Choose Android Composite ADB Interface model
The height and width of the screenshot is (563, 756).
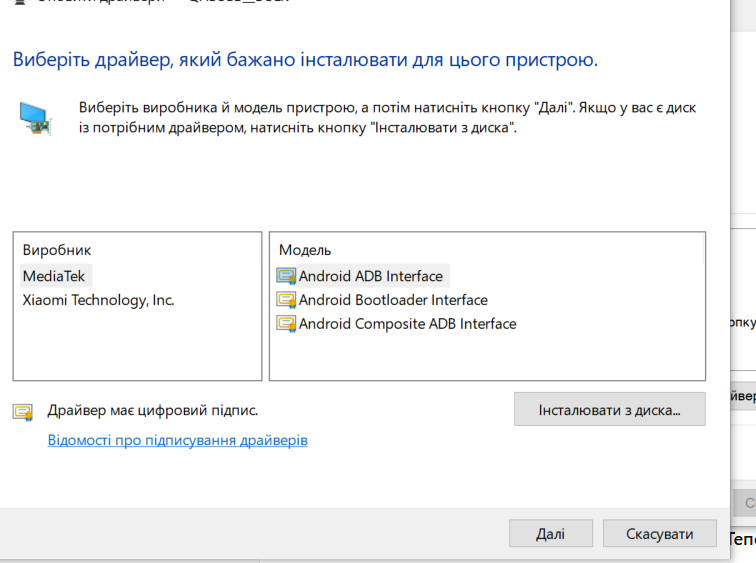[x=407, y=323]
